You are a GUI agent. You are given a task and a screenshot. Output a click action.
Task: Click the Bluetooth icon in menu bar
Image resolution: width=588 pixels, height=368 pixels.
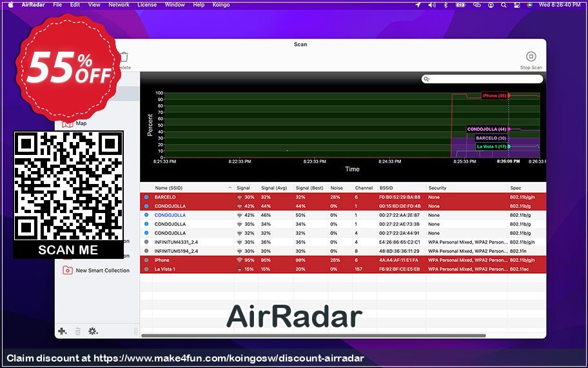[x=446, y=5]
